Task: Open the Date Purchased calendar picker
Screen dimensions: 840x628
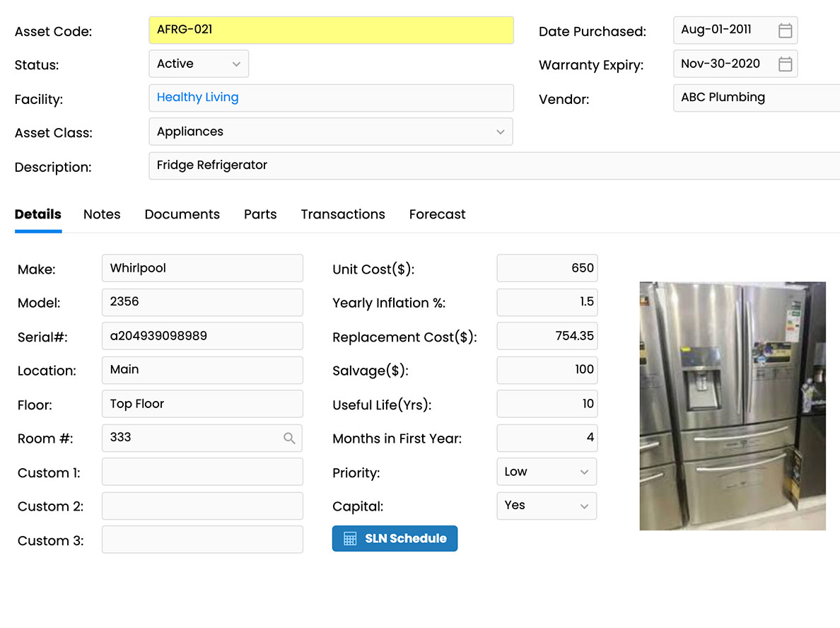Action: click(x=785, y=30)
